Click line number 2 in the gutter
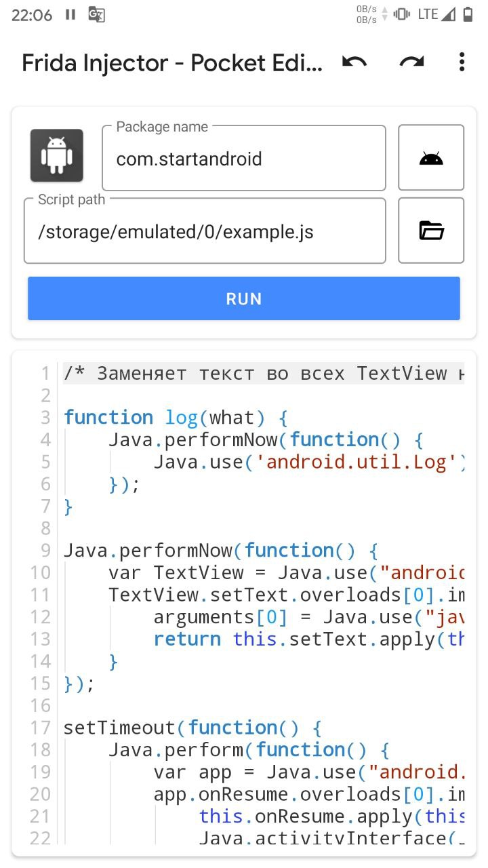488x868 pixels. 45,395
